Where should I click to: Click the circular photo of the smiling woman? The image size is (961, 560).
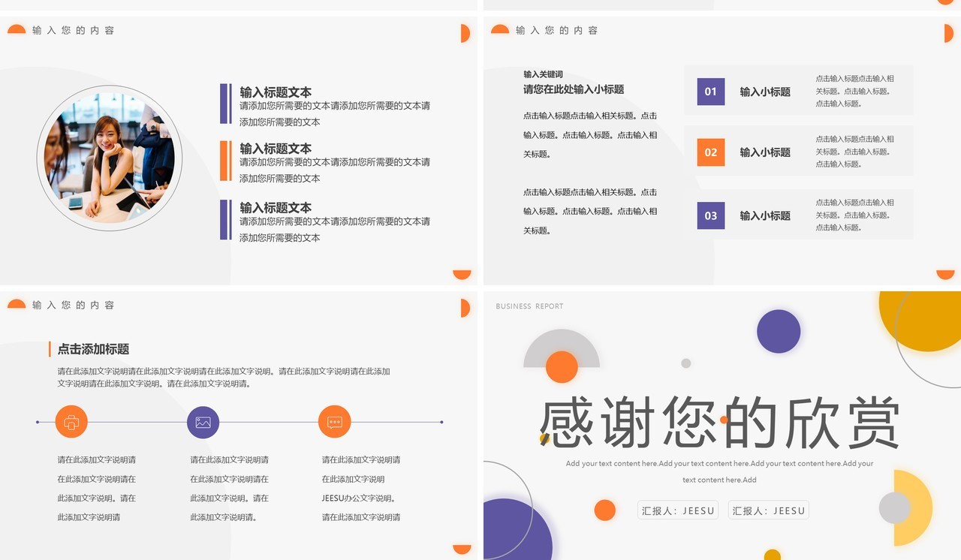[x=109, y=158]
